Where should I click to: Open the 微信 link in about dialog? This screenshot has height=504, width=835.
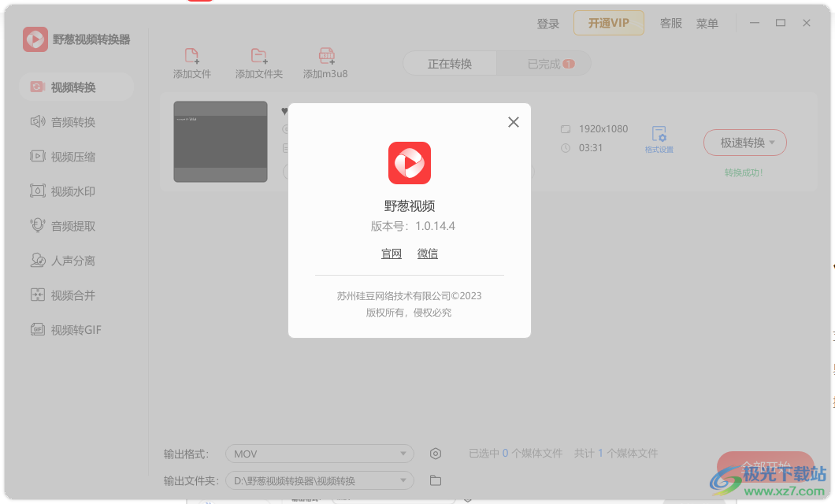point(428,254)
